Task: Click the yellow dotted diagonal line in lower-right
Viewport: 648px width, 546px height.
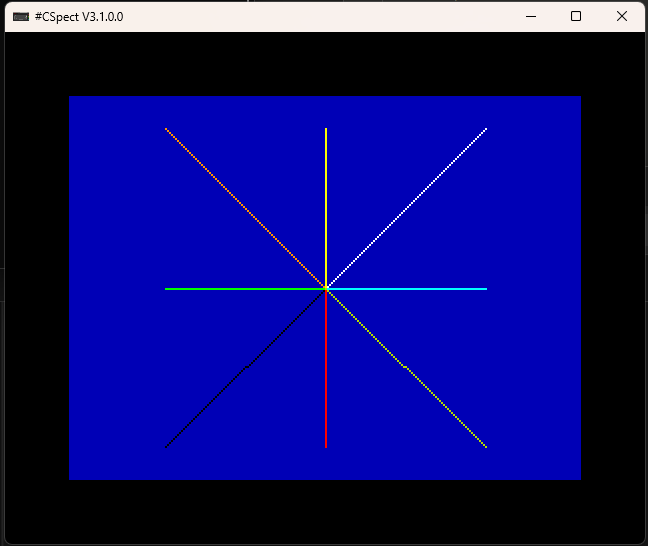Action: coord(407,368)
